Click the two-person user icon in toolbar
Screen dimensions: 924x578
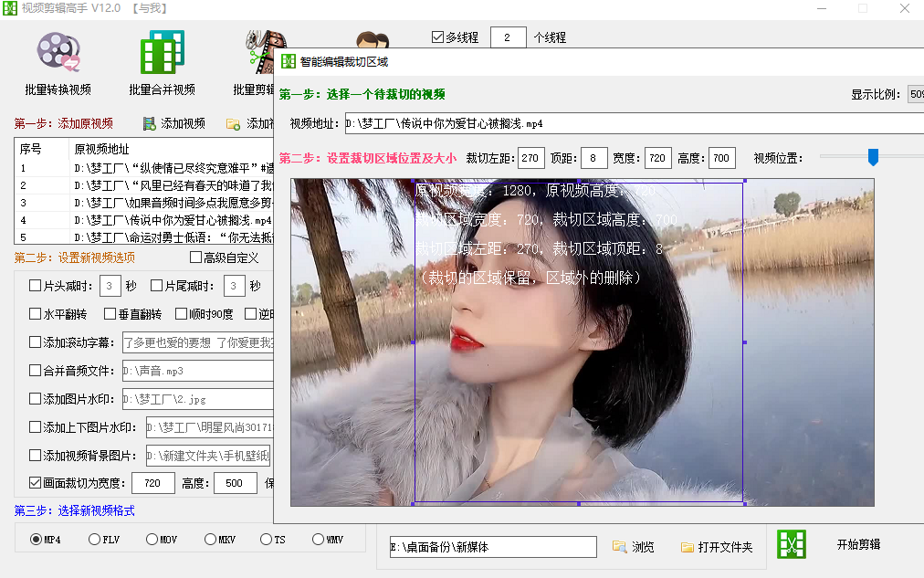(373, 40)
